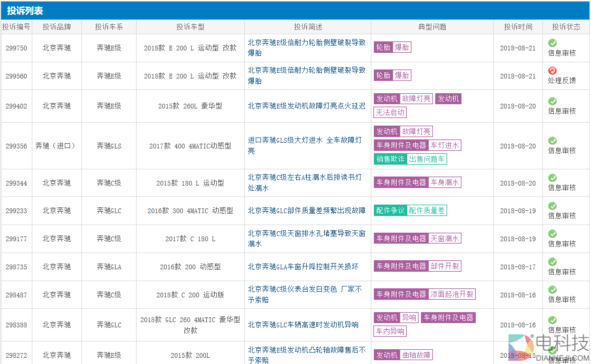Click green status icon for complaint 299356
The width and height of the screenshot is (591, 364).
click(x=552, y=140)
